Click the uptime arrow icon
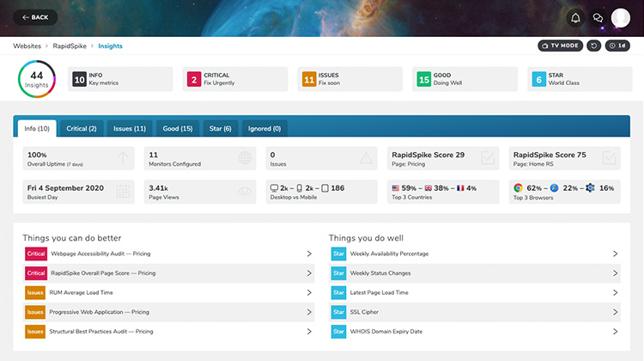 [123, 158]
